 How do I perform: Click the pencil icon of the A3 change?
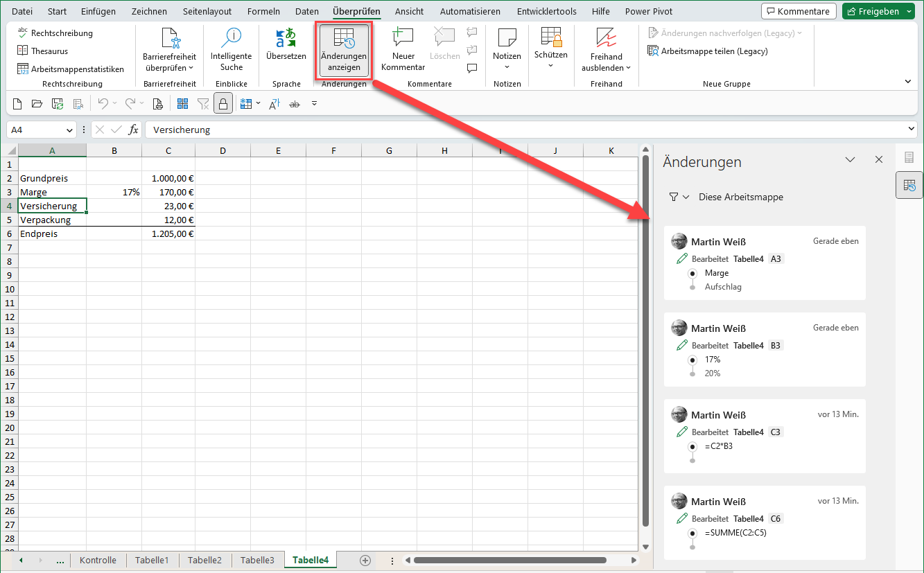[682, 258]
